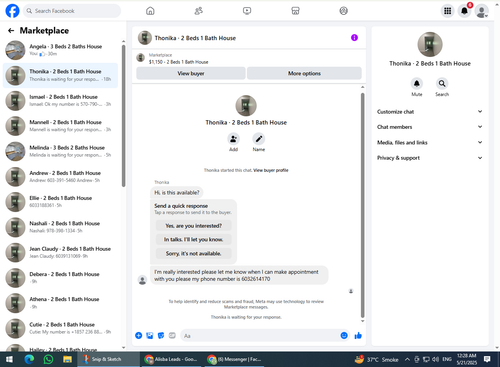Switch to Snip & Sketch taskbar window
Image resolution: width=500 pixels, height=367 pixels.
pyautogui.click(x=108, y=359)
